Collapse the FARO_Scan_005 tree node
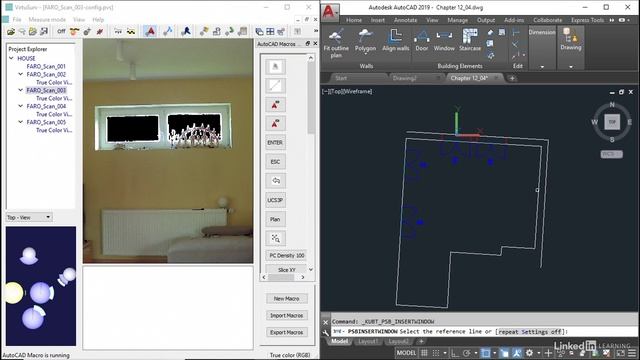This screenshot has width=640, height=360. (20, 122)
